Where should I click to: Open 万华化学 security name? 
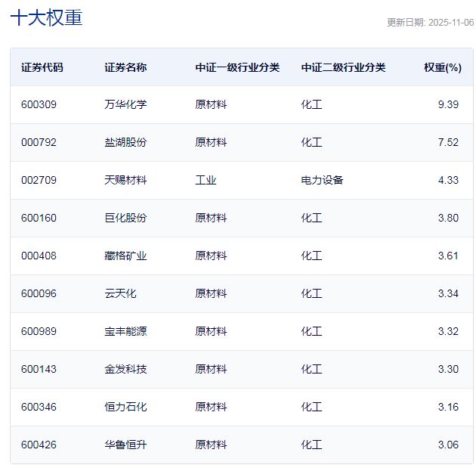(125, 104)
